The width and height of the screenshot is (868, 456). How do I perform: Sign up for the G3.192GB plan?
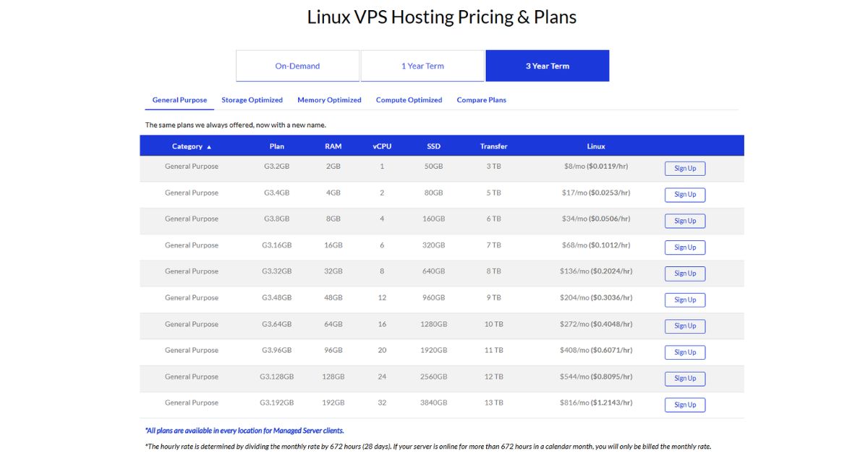(684, 405)
